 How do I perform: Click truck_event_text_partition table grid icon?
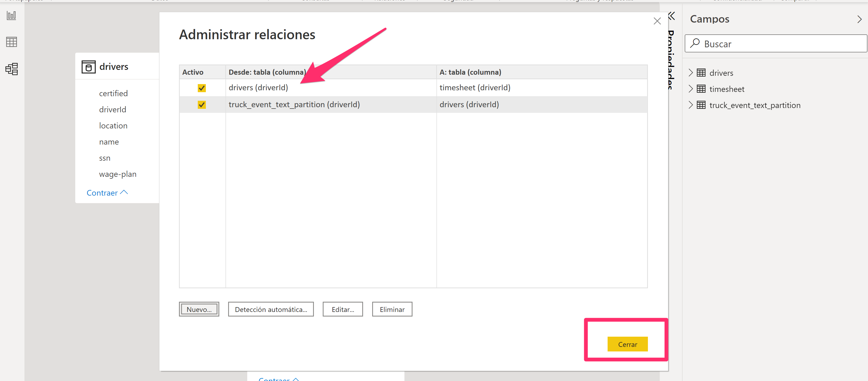tap(701, 105)
